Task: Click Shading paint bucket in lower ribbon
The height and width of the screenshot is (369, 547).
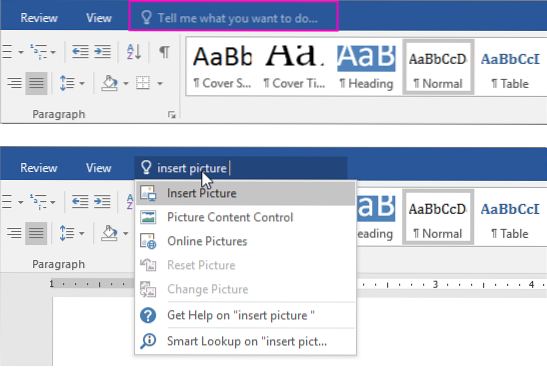Action: 109,233
